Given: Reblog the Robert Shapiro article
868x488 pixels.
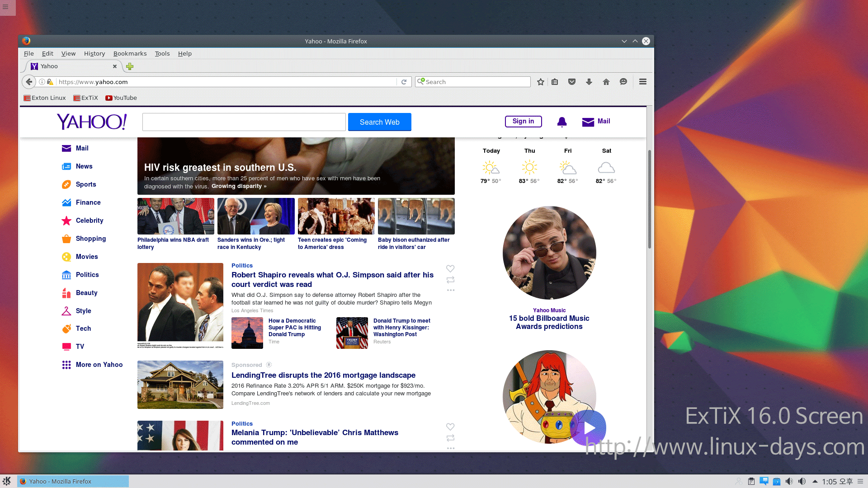Looking at the screenshot, I should point(450,280).
